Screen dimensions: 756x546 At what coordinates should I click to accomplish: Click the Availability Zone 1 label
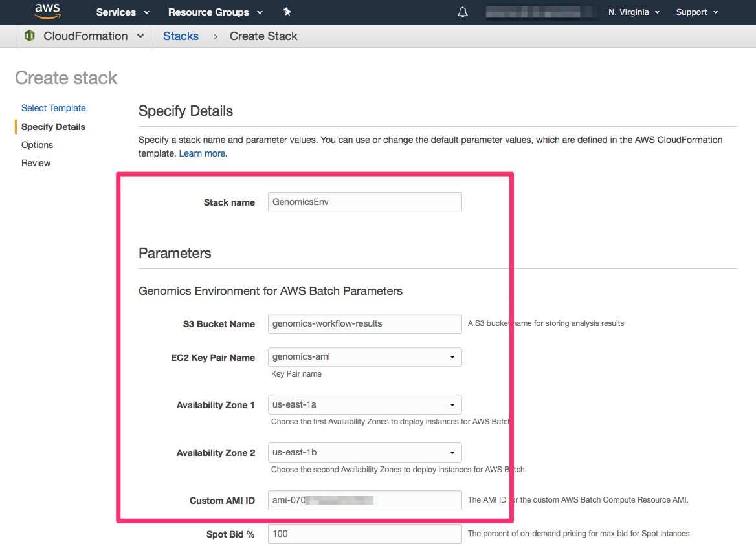[x=216, y=405]
